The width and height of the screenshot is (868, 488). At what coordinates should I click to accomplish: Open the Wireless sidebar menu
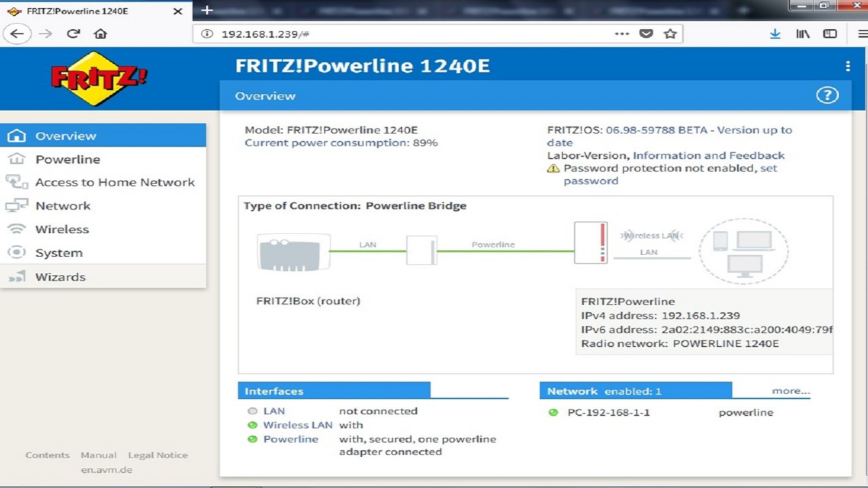pos(103,229)
